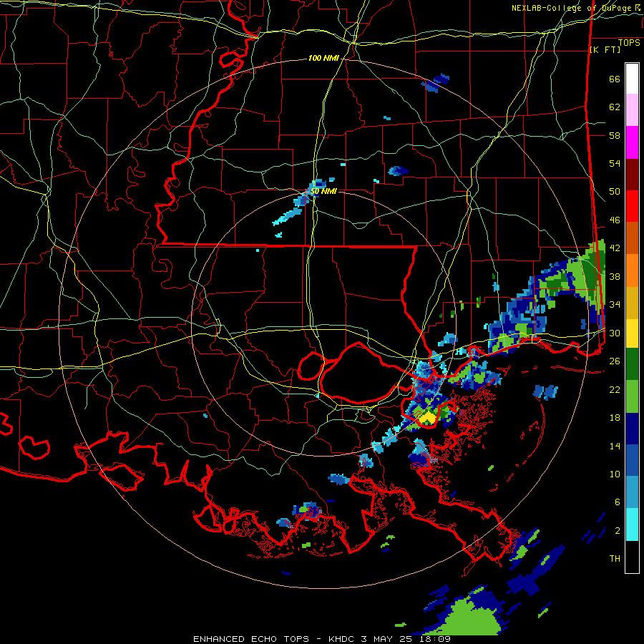Click the magenta legend swatch

click(x=632, y=142)
